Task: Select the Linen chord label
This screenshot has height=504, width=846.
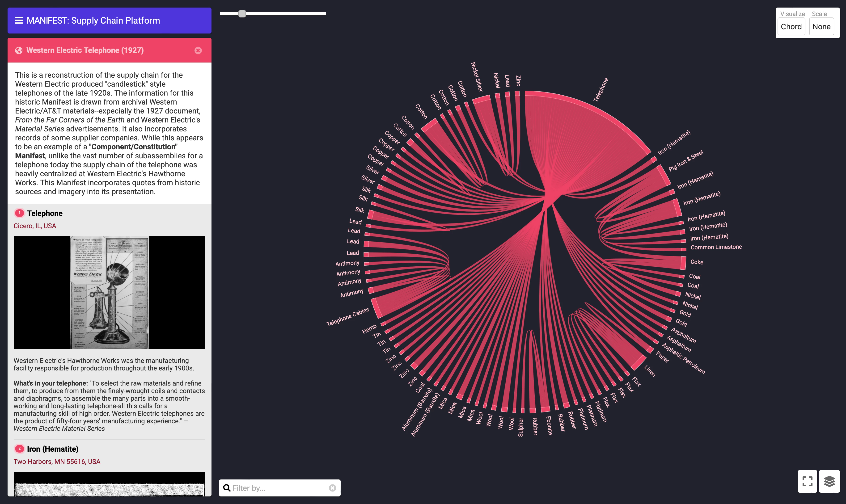Action: pyautogui.click(x=650, y=371)
